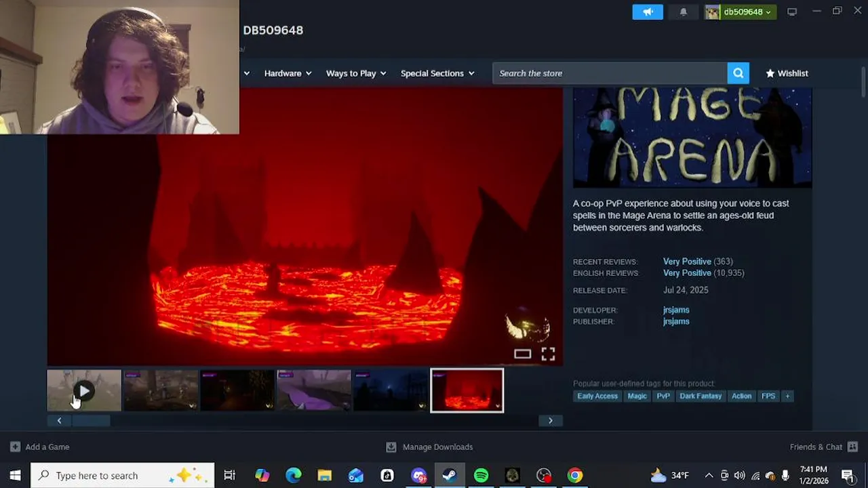
Task: Open Google Chrome from the taskbar
Action: [x=575, y=475]
